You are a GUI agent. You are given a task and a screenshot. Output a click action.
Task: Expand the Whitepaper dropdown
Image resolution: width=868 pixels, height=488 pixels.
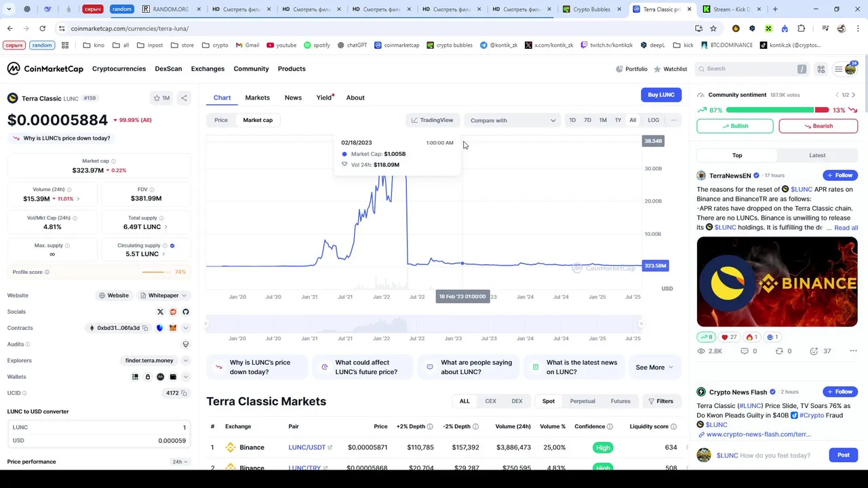point(163,296)
